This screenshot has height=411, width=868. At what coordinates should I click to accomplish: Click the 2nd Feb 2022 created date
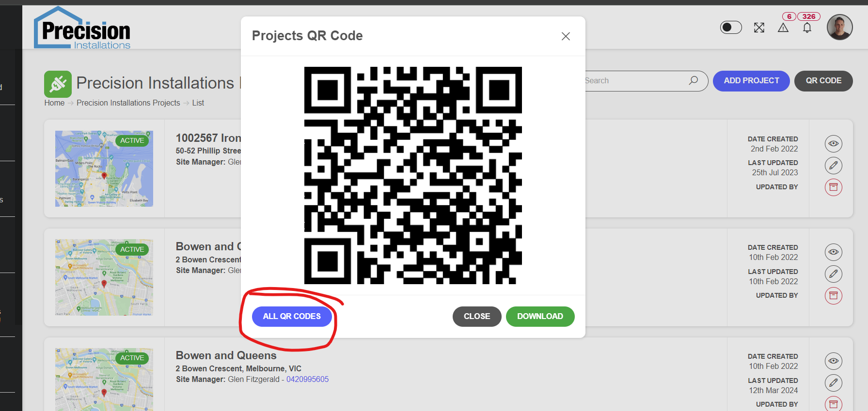click(774, 149)
